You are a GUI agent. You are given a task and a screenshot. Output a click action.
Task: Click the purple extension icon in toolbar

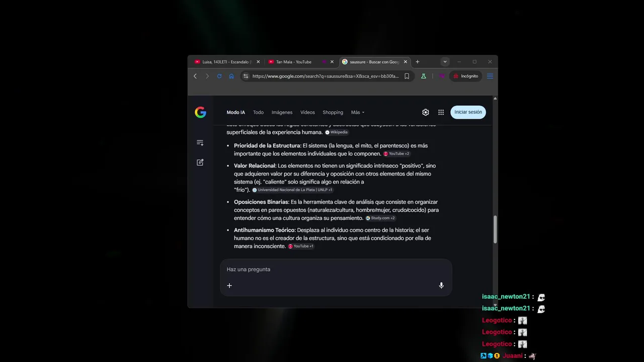[x=442, y=76]
